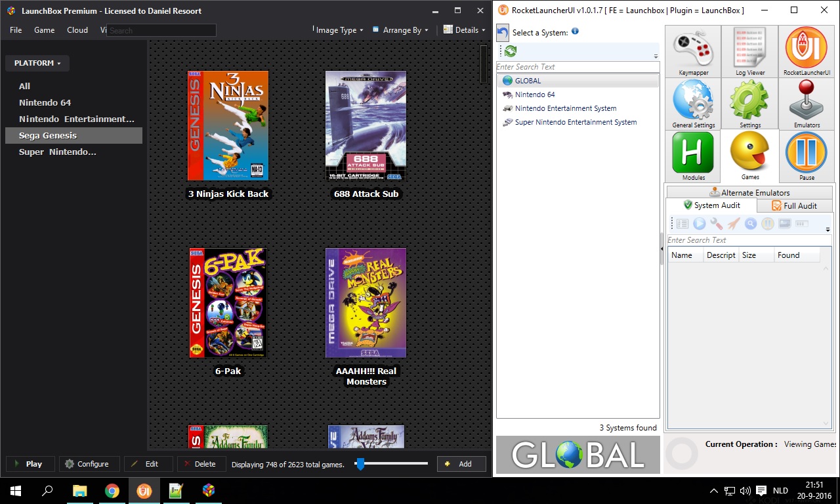The image size is (840, 504).
Task: Expand the audit toolbar overflow arrow
Action: (x=828, y=230)
